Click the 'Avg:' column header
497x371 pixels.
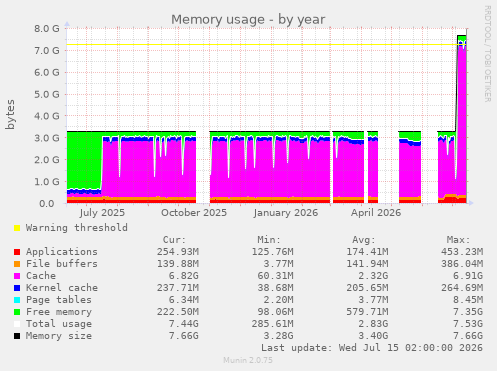point(364,240)
